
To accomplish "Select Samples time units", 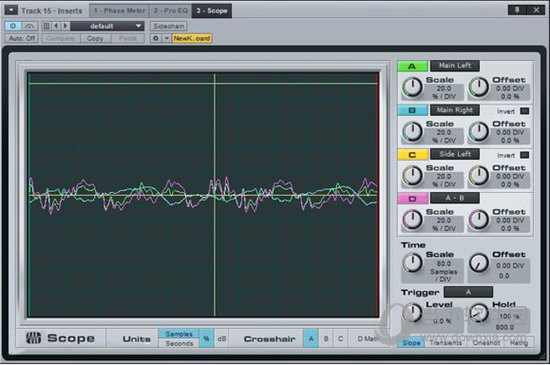I will tap(179, 334).
